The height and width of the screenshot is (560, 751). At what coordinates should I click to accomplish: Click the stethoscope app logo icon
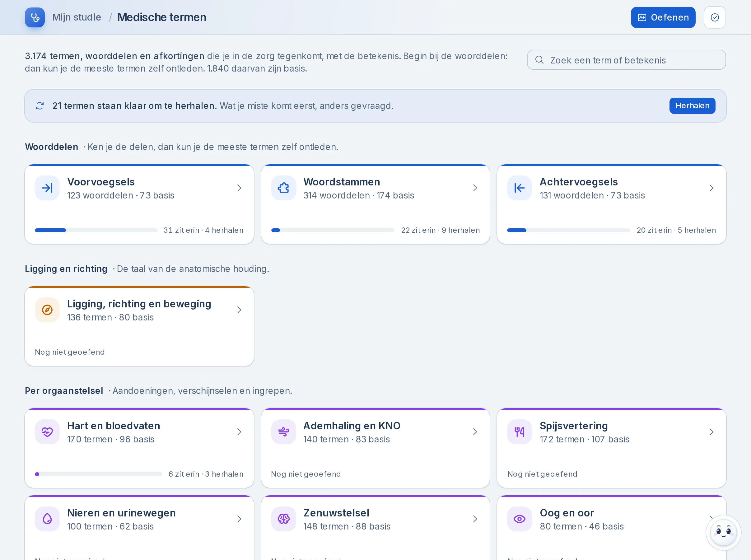[x=35, y=17]
